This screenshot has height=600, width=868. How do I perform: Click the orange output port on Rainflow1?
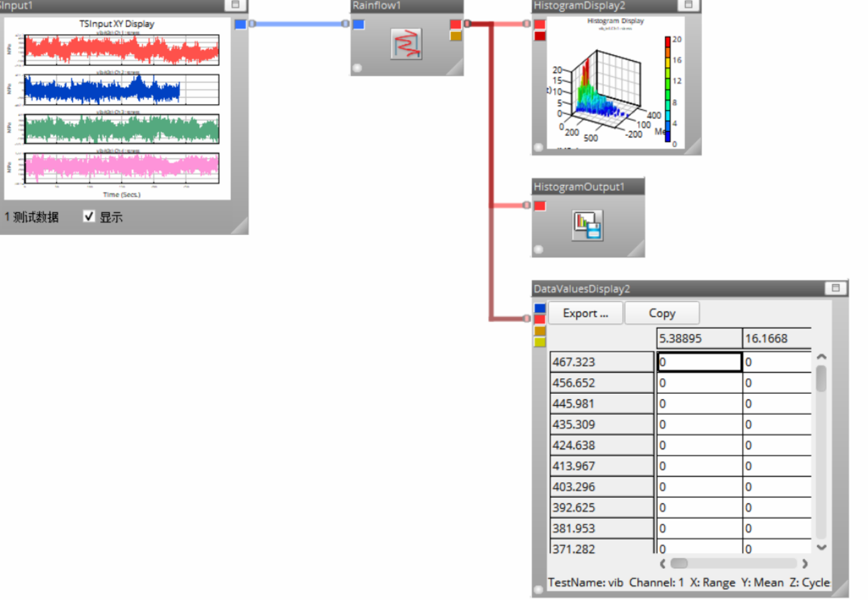pyautogui.click(x=455, y=36)
